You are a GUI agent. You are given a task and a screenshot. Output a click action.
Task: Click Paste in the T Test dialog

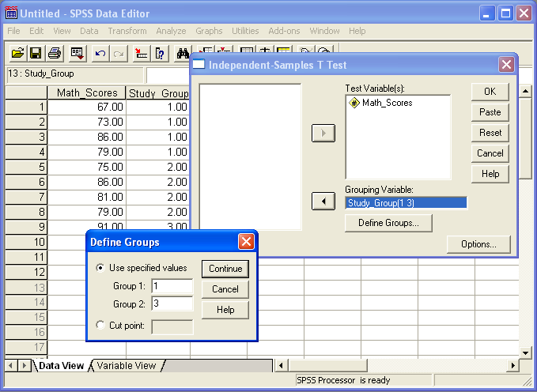pyautogui.click(x=490, y=112)
